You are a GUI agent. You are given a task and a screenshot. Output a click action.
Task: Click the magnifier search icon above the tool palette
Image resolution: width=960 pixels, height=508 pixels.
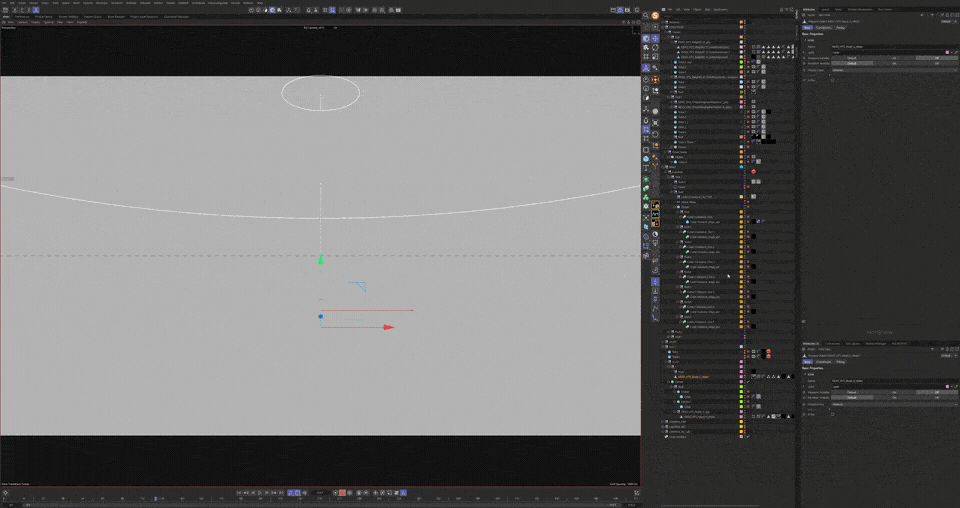(646, 16)
